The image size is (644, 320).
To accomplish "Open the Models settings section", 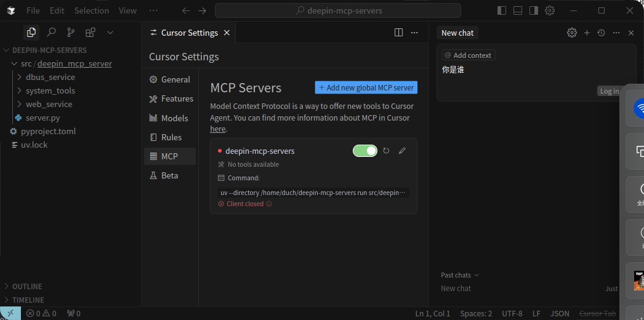I will coord(170,118).
